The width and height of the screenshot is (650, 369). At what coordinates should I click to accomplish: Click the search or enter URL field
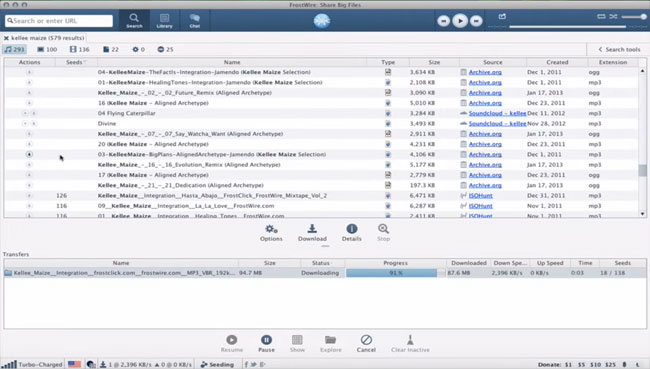[x=59, y=21]
